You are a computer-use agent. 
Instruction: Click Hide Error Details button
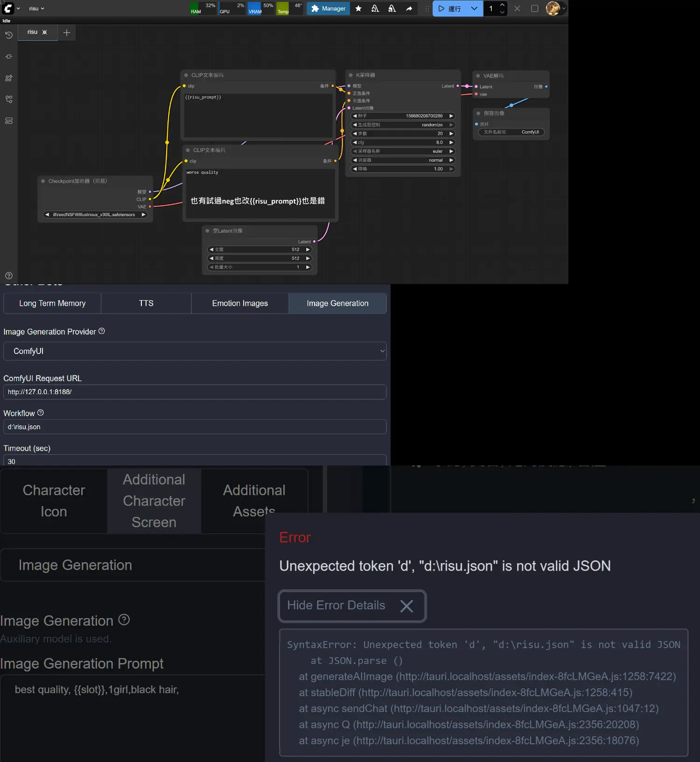click(352, 606)
